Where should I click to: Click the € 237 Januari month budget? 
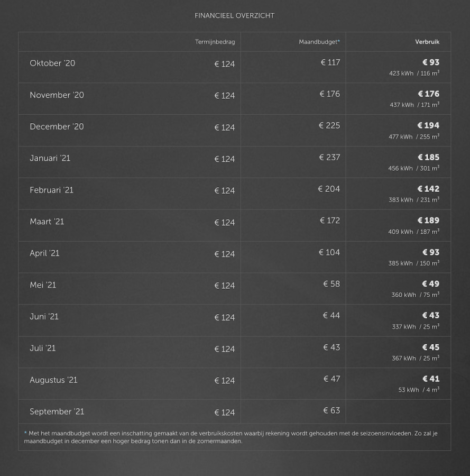329,158
